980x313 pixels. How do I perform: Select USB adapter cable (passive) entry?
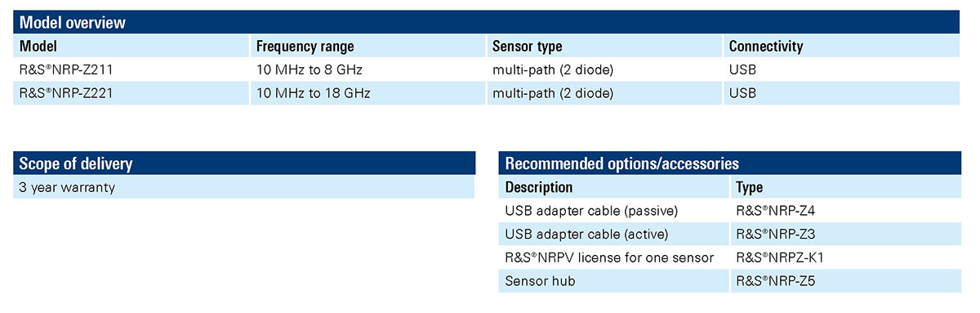coord(614,211)
